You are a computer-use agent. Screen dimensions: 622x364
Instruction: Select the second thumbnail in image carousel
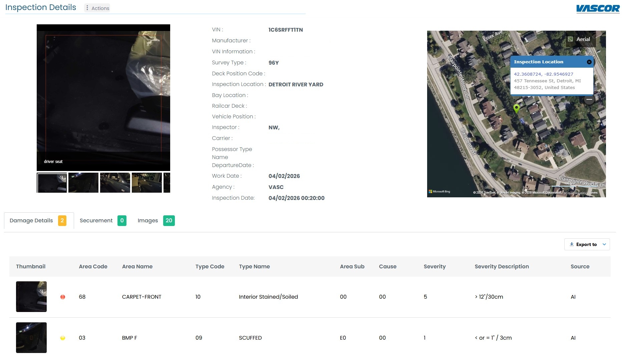point(83,183)
